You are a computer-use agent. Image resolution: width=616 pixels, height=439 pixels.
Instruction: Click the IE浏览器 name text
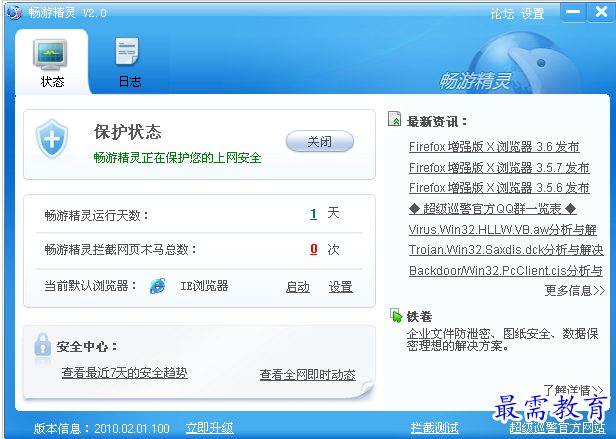click(x=204, y=286)
